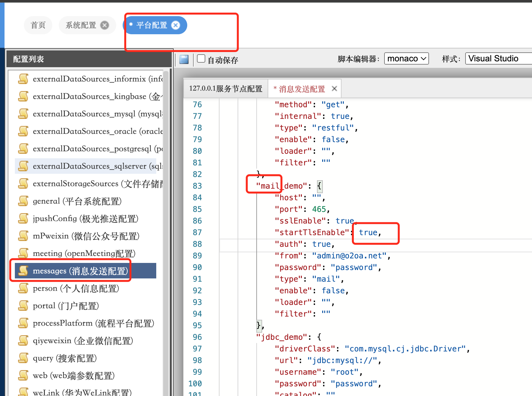Click scroll icon beside externalDataSources_kingbase
The width and height of the screenshot is (532, 396).
(x=23, y=96)
